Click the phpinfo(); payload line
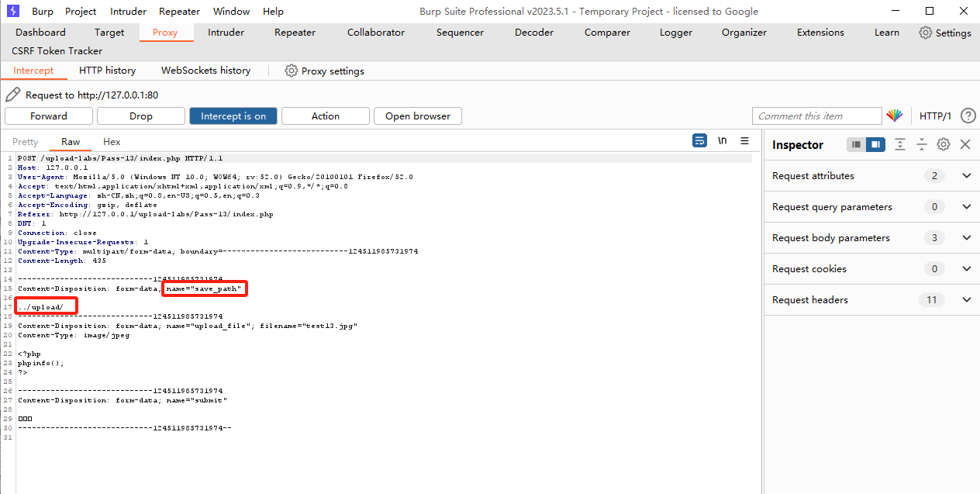This screenshot has width=980, height=494. click(41, 363)
